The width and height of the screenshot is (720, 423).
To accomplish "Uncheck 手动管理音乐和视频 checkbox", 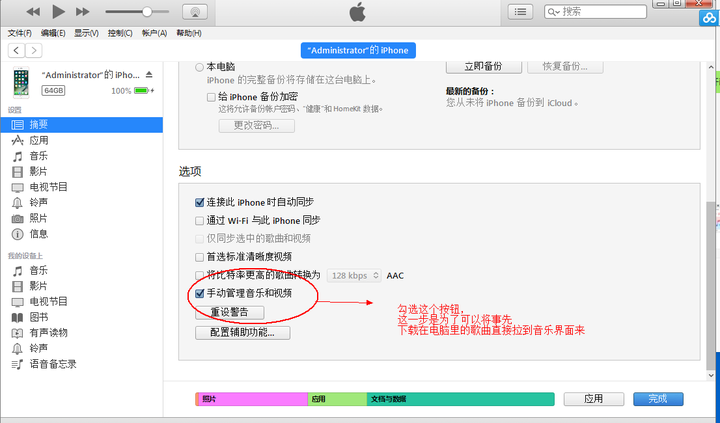I will tap(199, 293).
